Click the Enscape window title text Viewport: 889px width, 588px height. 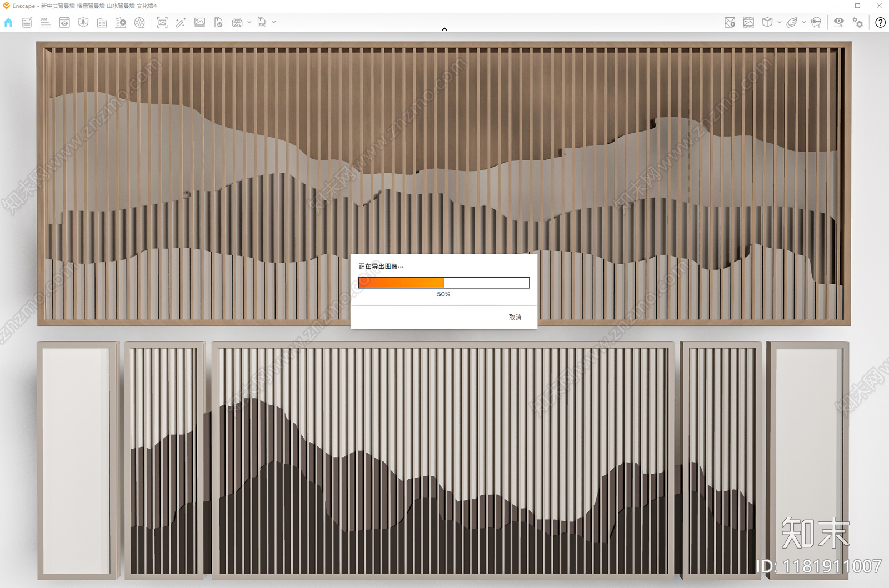[x=84, y=6]
